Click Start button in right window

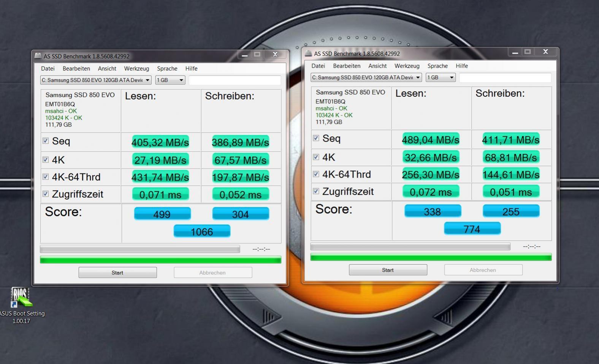point(388,270)
